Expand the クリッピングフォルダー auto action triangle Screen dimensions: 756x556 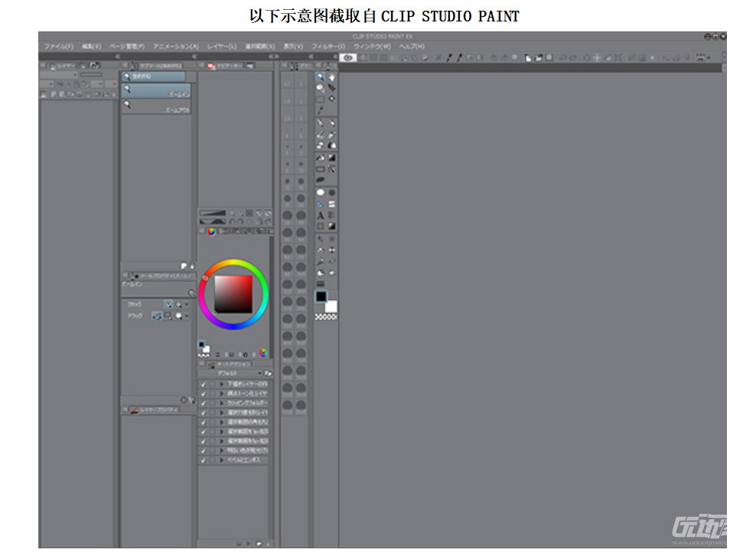(x=222, y=404)
